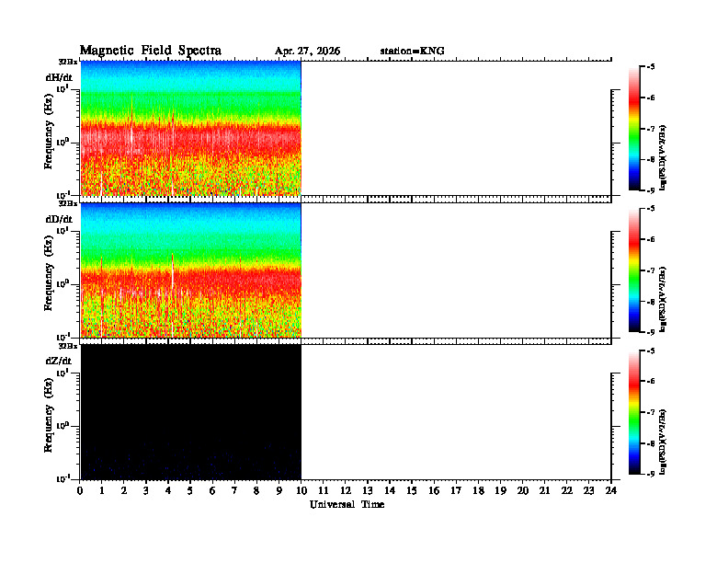
Task: Click the hour 16 tick label
Action: pyautogui.click(x=434, y=491)
